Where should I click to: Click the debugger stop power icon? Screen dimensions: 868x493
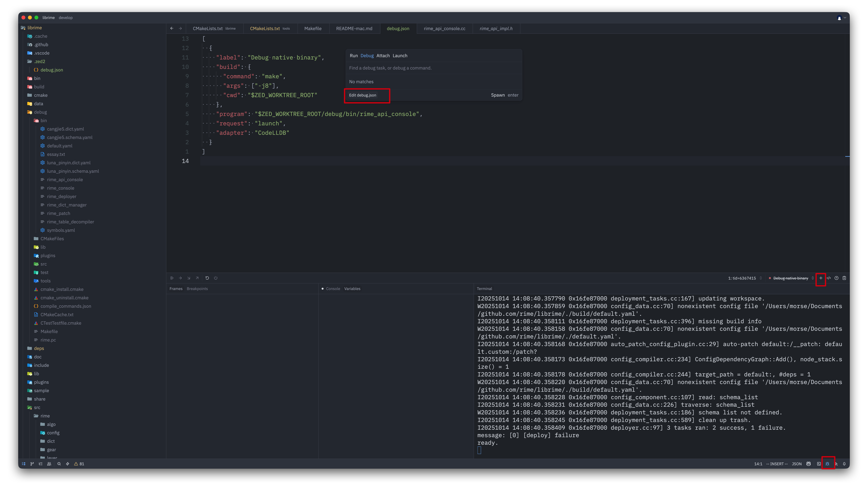point(216,278)
